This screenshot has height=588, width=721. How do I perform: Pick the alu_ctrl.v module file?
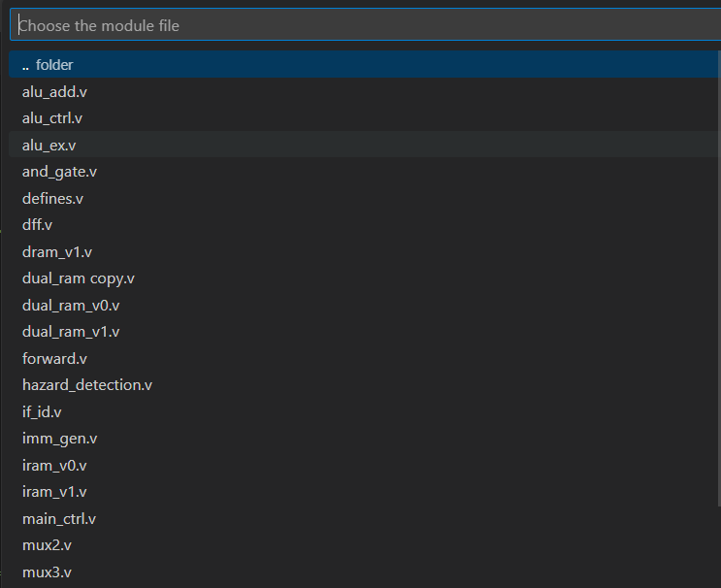pos(365,118)
